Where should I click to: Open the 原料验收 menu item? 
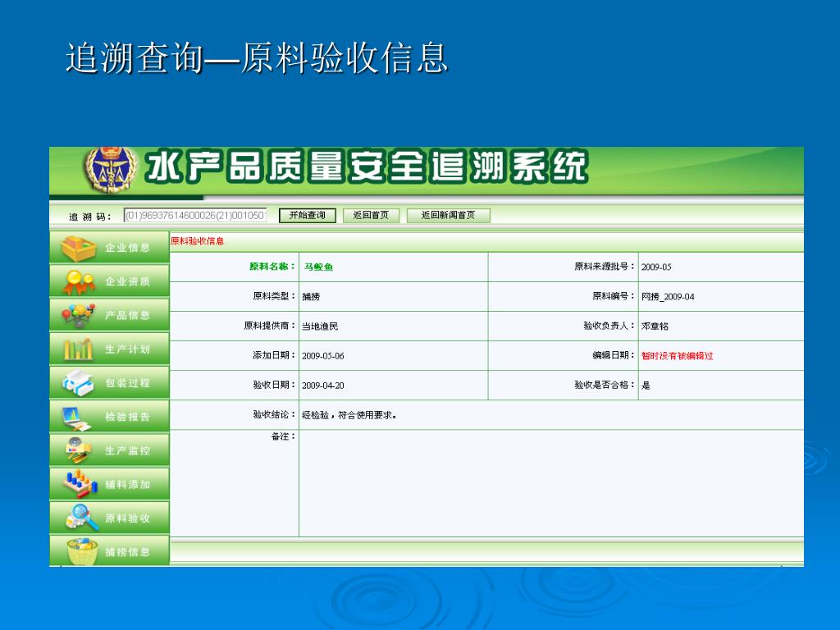tap(109, 518)
